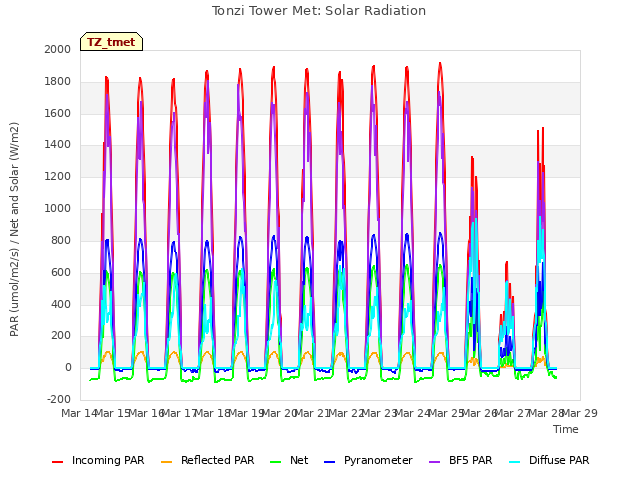Click the y-axis title PAR / Net and Solar

(14, 229)
